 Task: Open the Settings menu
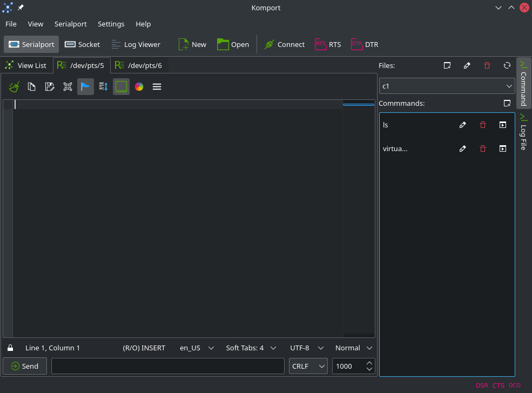pyautogui.click(x=111, y=24)
